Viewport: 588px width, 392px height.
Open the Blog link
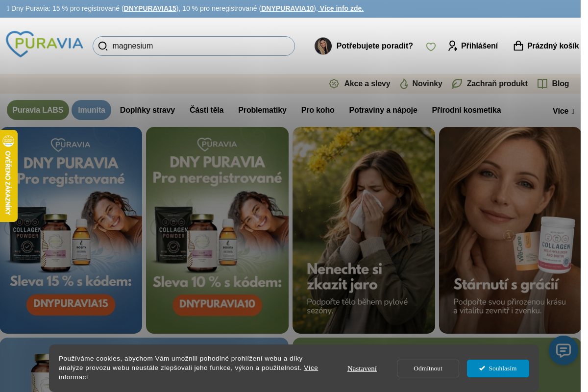(561, 84)
